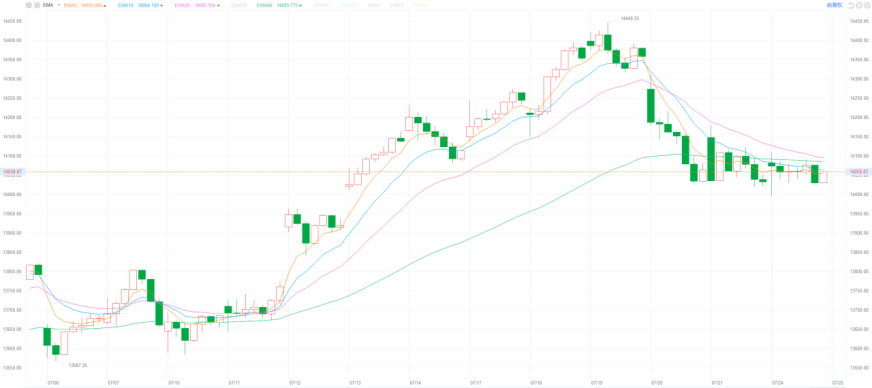Click the 07/24 date label
872x388 pixels.
pyautogui.click(x=777, y=383)
